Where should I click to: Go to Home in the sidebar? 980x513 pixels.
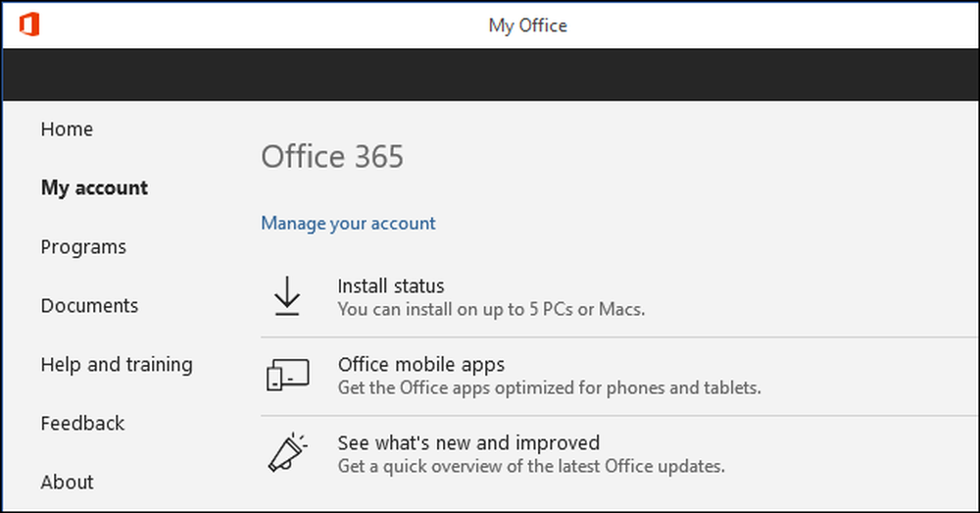coord(67,128)
